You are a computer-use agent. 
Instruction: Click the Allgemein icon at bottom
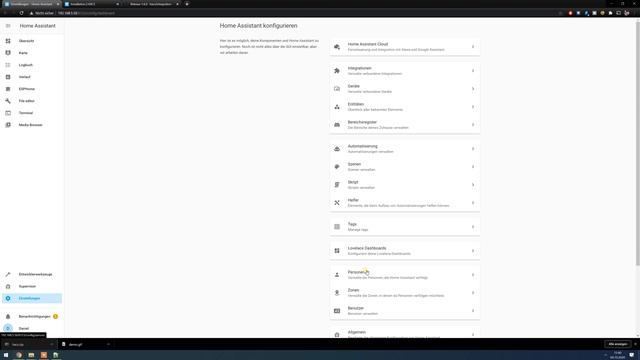pos(337,335)
